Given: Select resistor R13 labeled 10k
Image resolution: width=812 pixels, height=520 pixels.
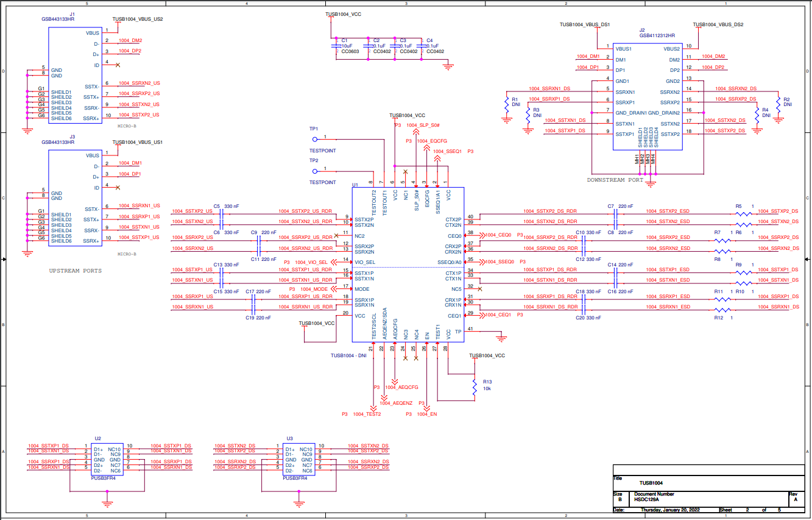Looking at the screenshot, I should [x=475, y=386].
